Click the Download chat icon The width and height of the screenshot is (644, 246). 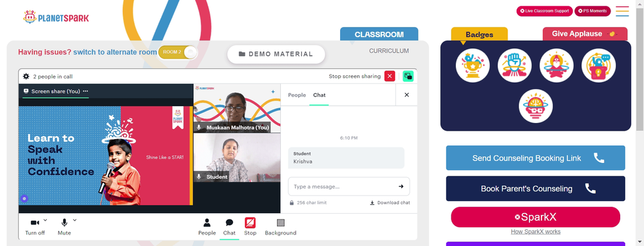372,202
